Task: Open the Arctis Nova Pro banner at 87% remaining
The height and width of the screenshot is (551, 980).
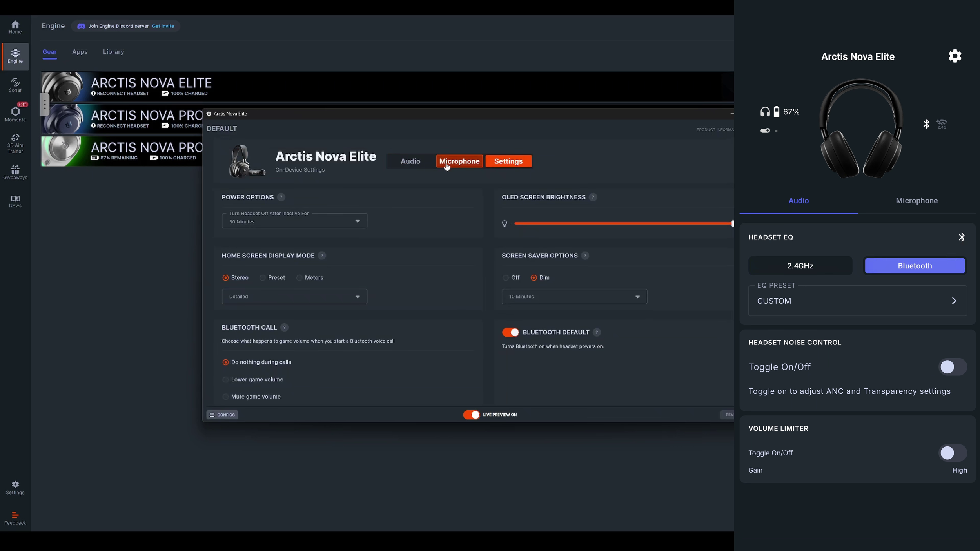Action: pos(122,151)
